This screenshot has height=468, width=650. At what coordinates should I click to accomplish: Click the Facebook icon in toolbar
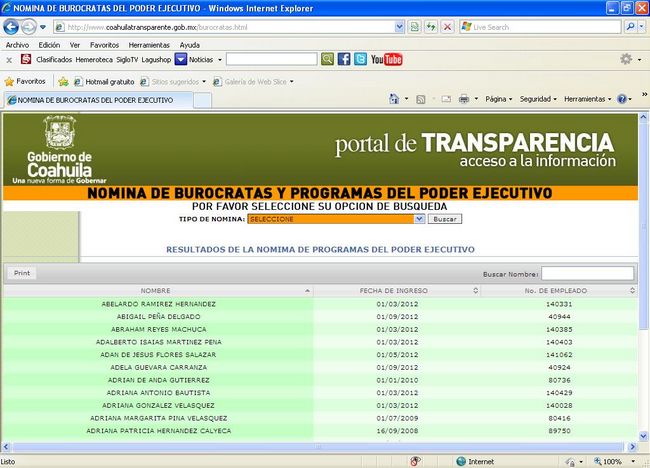pyautogui.click(x=345, y=60)
